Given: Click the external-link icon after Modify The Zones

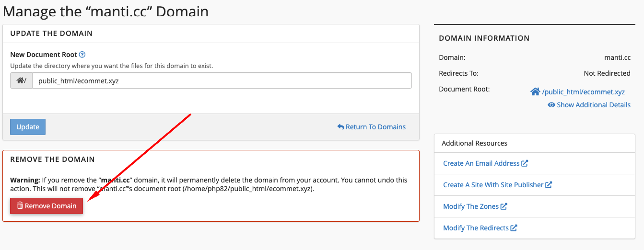Looking at the screenshot, I should (x=504, y=206).
